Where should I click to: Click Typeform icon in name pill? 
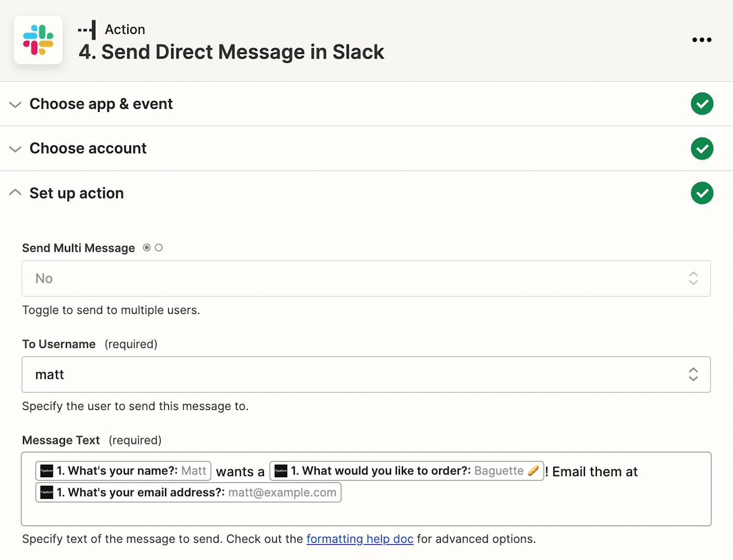(47, 471)
